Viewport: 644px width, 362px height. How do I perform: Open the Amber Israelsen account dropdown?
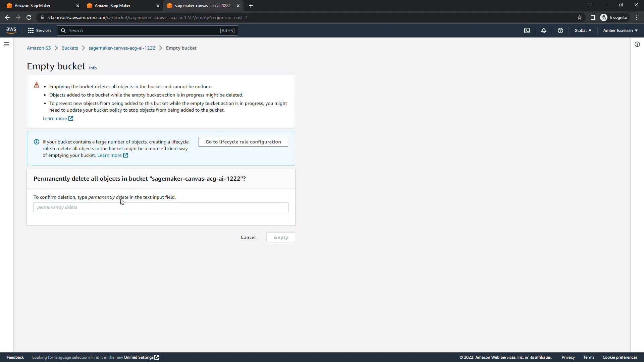620,31
